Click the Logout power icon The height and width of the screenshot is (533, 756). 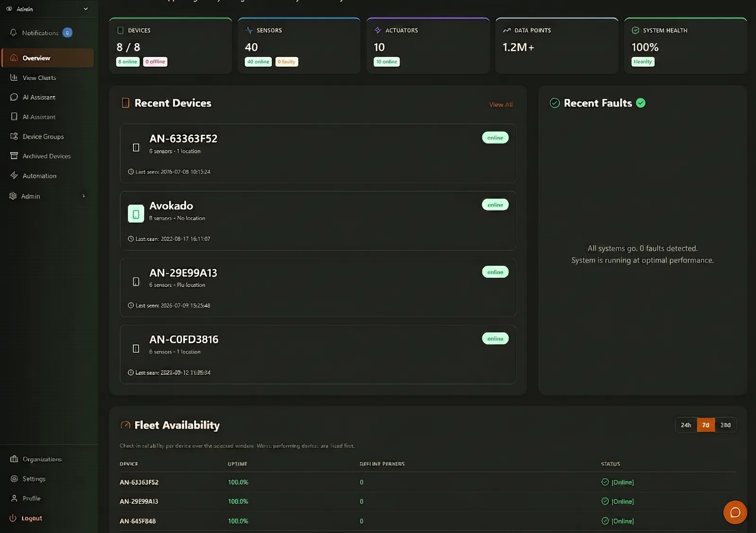[x=13, y=518]
